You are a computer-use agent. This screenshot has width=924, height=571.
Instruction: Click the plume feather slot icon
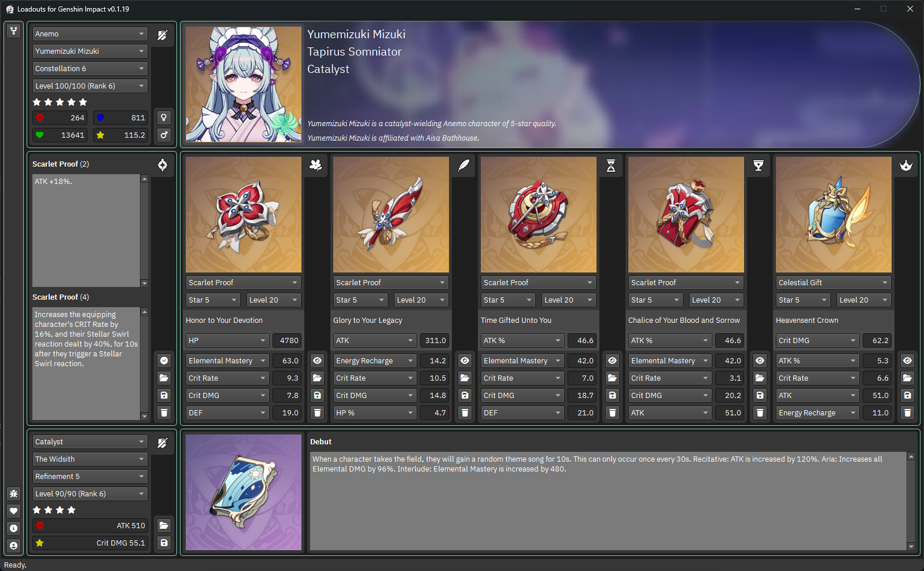click(463, 165)
